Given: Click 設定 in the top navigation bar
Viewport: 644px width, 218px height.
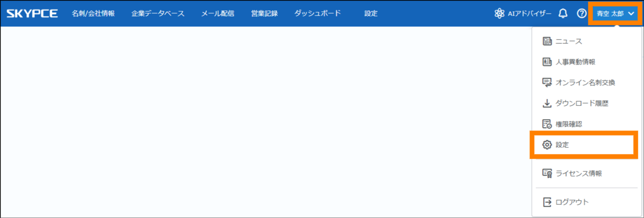Looking at the screenshot, I should click(371, 14).
